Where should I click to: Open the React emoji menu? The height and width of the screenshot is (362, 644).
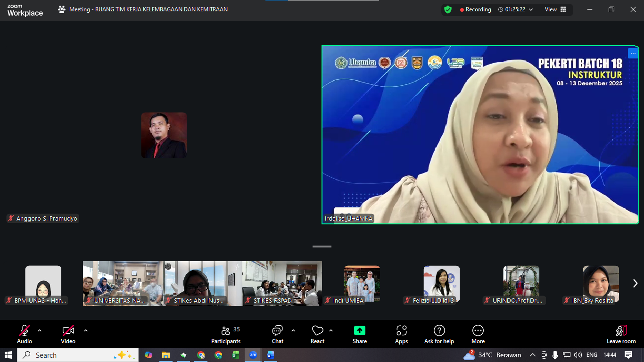pyautogui.click(x=317, y=334)
